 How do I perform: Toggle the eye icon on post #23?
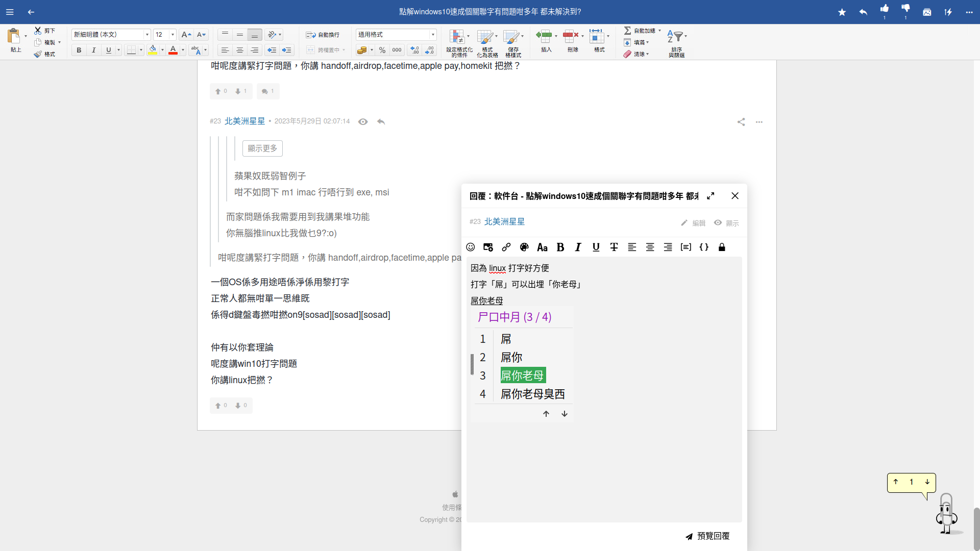coord(363,122)
